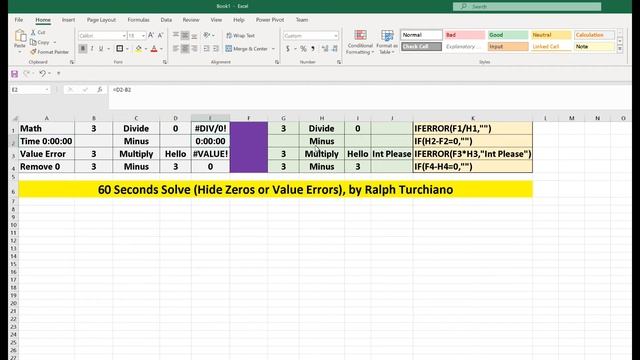Switch to the Power Pivot tab
This screenshot has width=640, height=360.
point(270,20)
